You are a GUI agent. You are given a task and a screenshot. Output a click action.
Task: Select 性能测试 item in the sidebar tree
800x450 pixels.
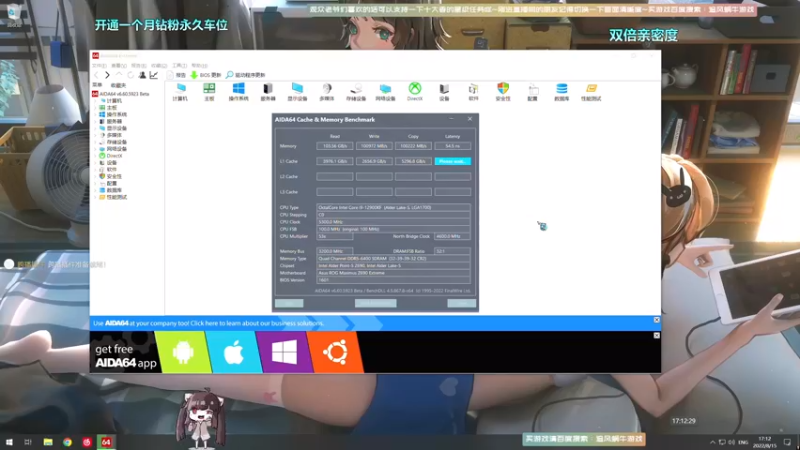tap(113, 197)
